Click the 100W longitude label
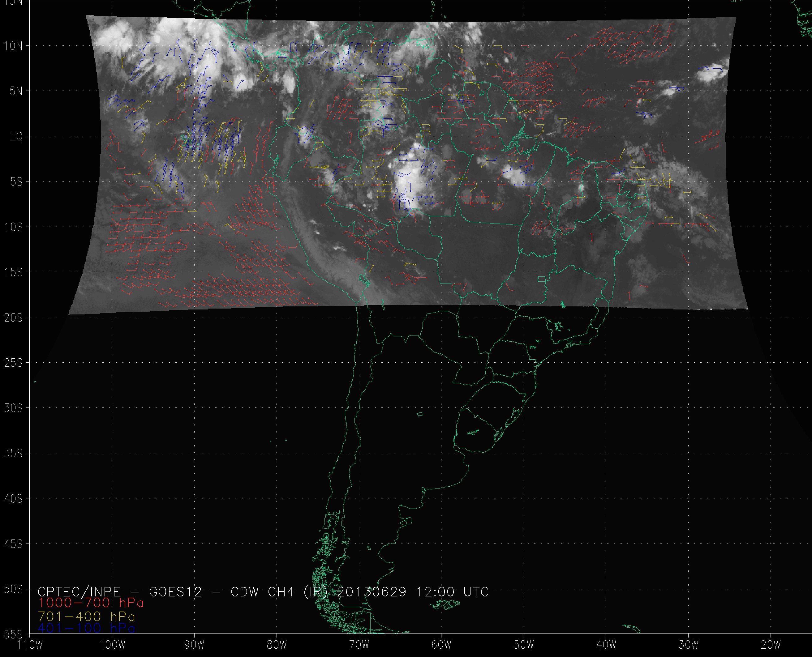The image size is (812, 657). [112, 645]
